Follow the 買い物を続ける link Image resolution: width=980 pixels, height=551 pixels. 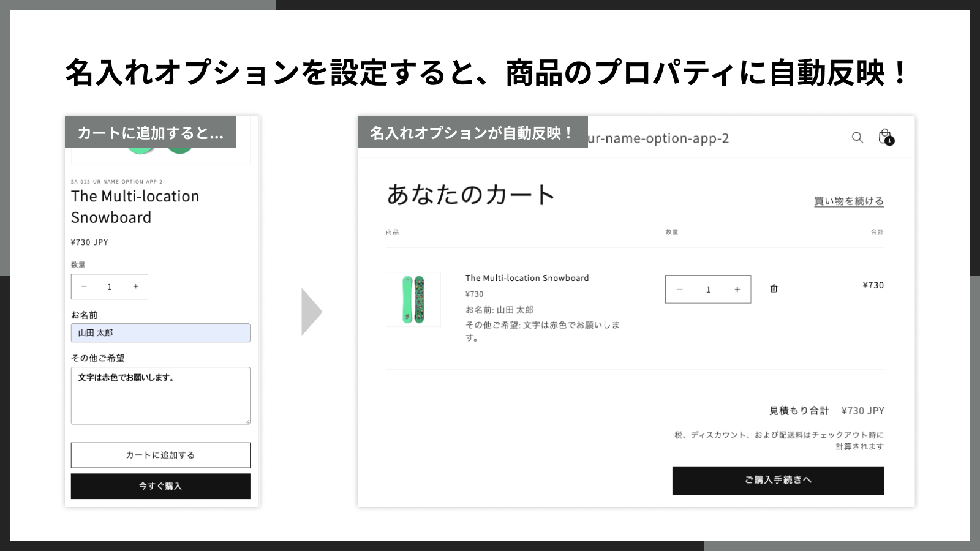pos(849,201)
